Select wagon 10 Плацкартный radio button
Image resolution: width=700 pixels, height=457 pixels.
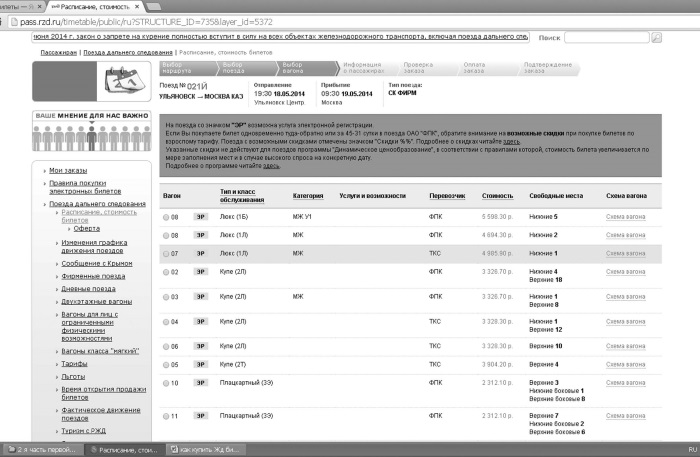tap(166, 383)
